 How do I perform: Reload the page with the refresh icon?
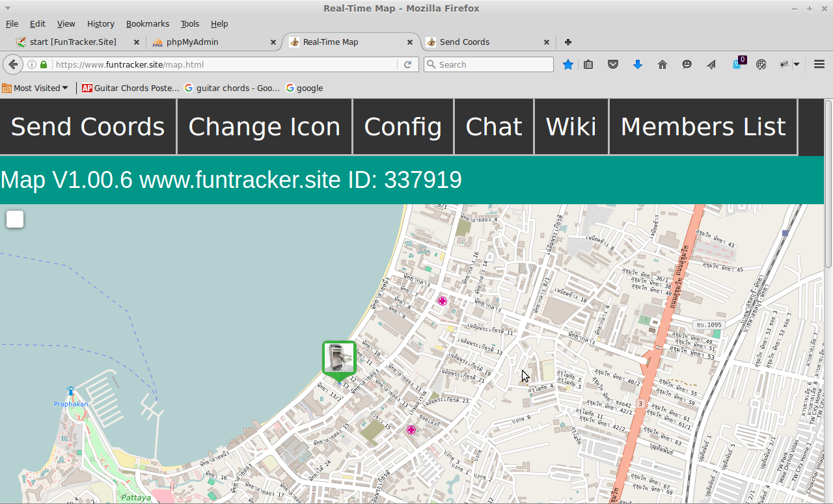click(408, 64)
